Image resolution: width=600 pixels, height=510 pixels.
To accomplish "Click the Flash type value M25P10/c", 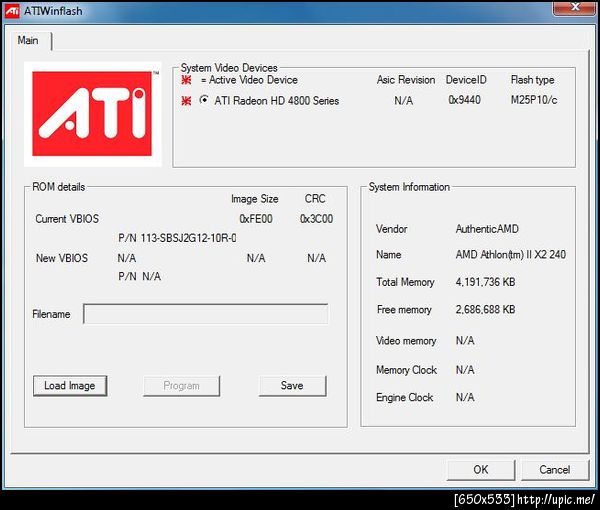I will [534, 100].
